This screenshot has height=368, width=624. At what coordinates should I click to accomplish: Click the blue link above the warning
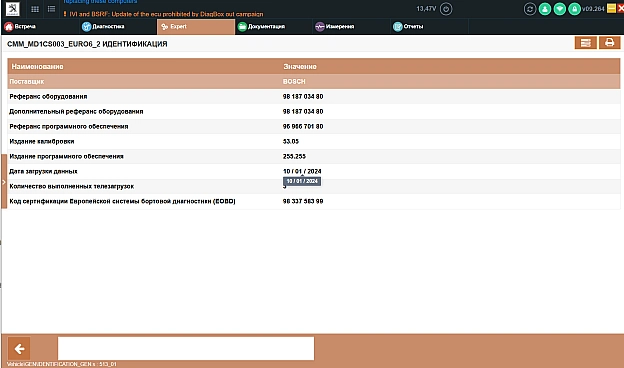(x=100, y=2)
